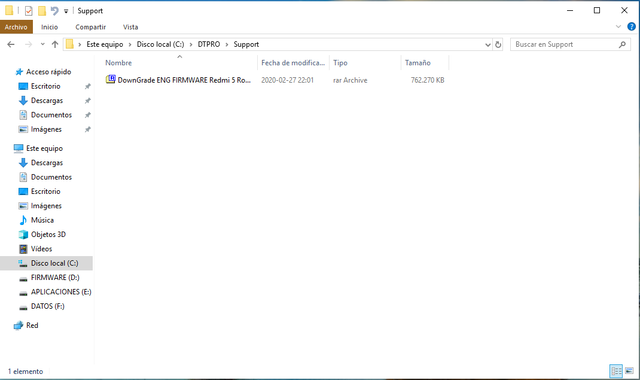Switch to large icons view layout

629,371
